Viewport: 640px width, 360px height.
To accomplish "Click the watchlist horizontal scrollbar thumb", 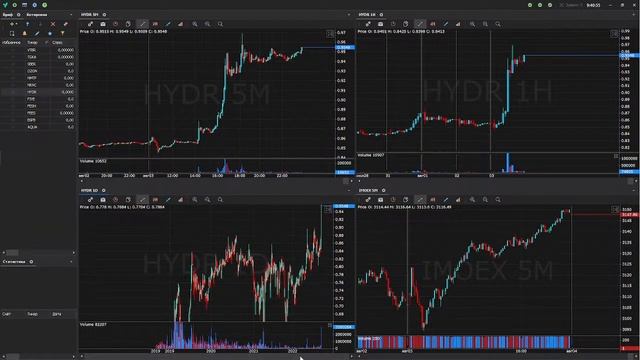I will (12, 253).
